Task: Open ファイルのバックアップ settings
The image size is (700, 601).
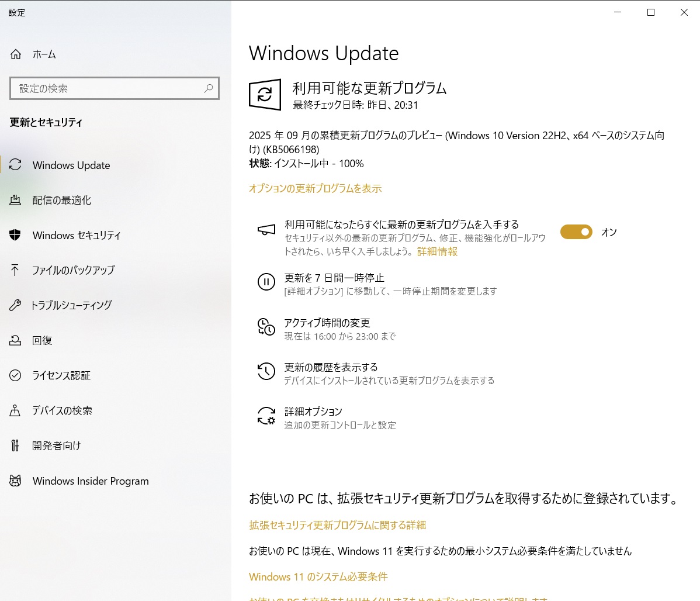Action: click(x=73, y=270)
